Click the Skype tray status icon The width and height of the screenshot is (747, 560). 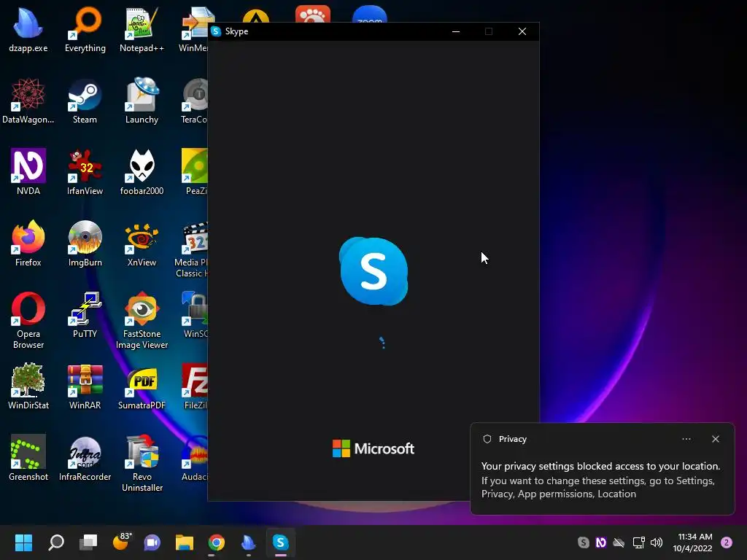(583, 542)
